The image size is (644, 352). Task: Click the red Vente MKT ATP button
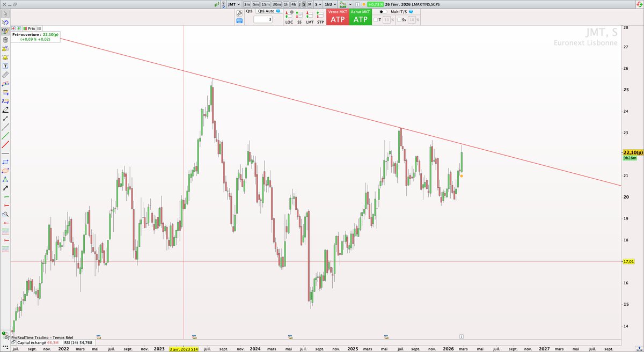coord(337,17)
